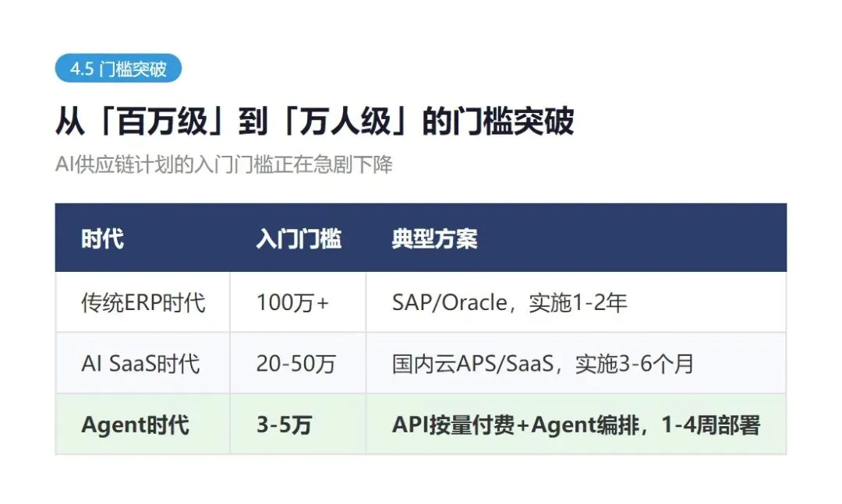Click the SAP/Oracle，实施1-2年 cell
The image size is (842, 504).
576,302
